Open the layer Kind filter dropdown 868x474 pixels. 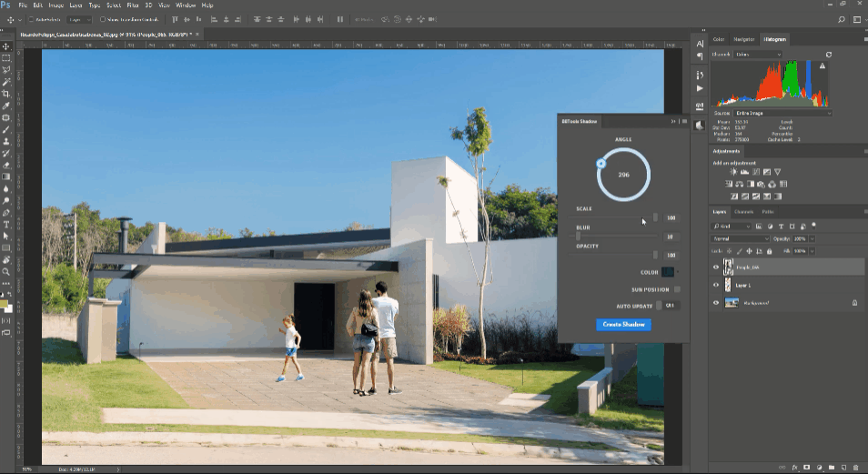click(732, 227)
